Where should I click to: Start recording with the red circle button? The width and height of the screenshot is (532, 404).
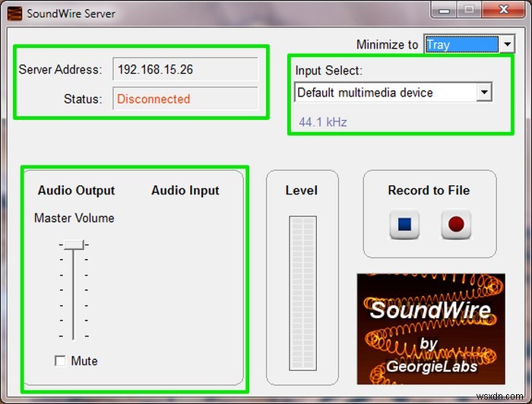(456, 224)
